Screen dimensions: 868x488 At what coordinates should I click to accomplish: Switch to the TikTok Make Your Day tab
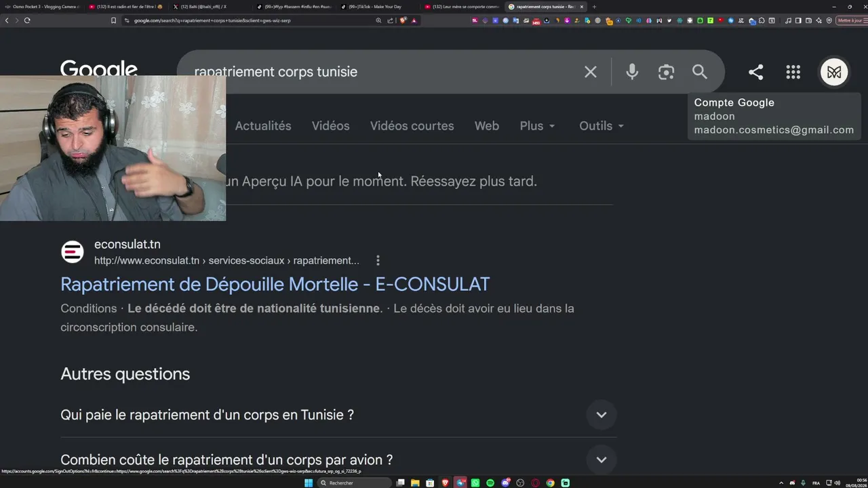click(x=378, y=7)
